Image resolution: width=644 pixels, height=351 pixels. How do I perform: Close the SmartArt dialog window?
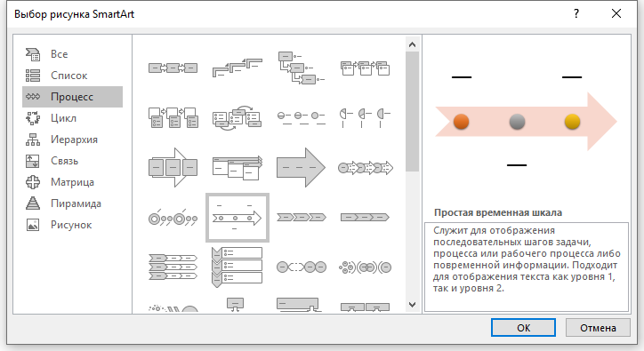pos(616,14)
